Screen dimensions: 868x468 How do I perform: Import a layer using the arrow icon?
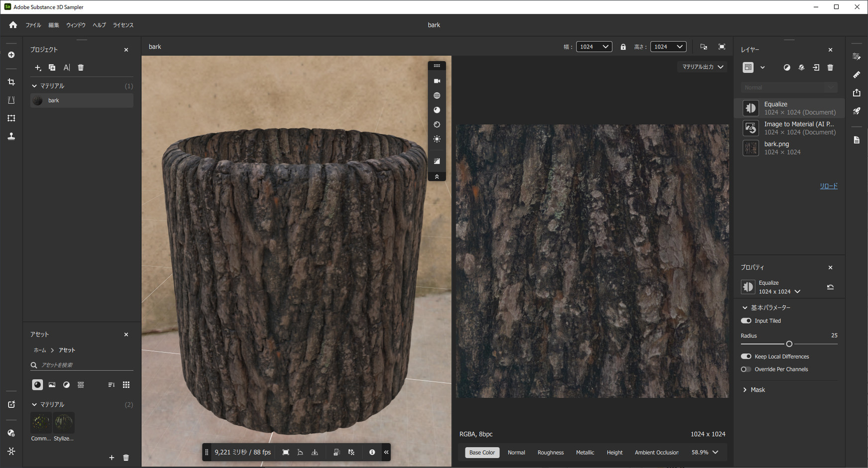coord(816,68)
